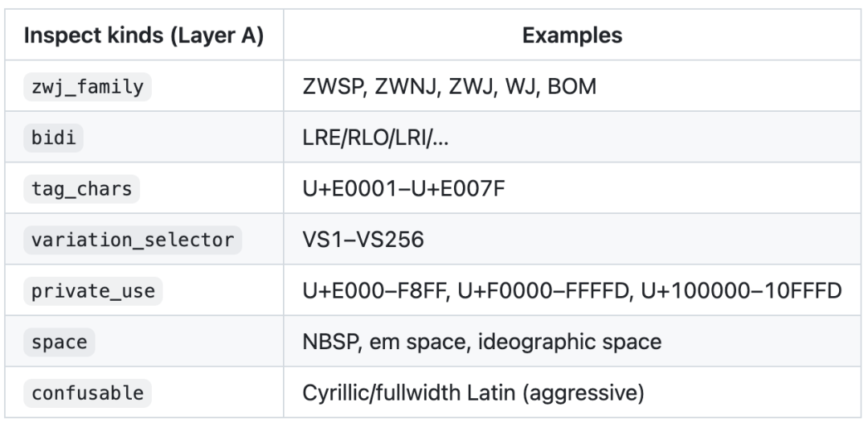This screenshot has width=868, height=432.
Task: Click Cyrillic/fullwidth Latin (aggressive) text
Action: (473, 393)
